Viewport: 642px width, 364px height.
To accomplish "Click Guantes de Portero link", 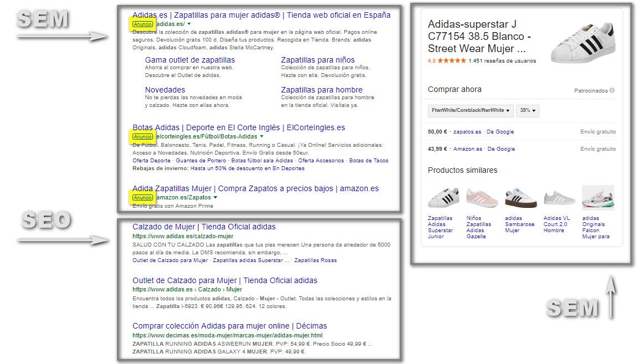I will click(x=201, y=161).
